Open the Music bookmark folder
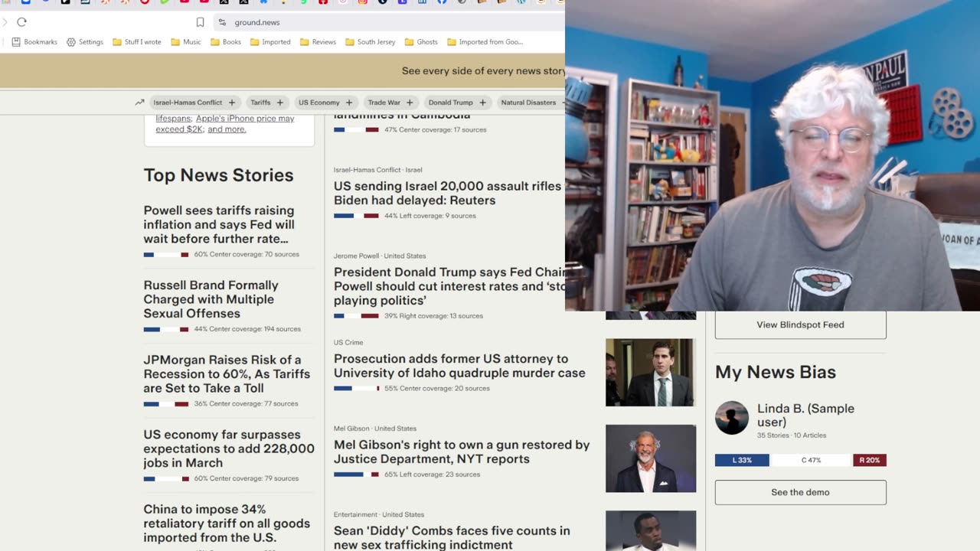This screenshot has height=551, width=980. click(186, 42)
